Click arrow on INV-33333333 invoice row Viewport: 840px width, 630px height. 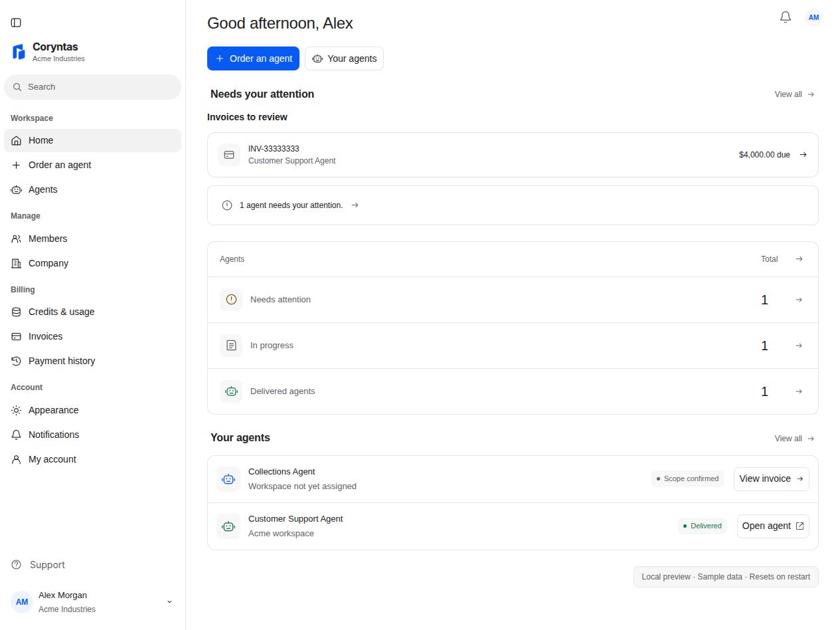[803, 155]
